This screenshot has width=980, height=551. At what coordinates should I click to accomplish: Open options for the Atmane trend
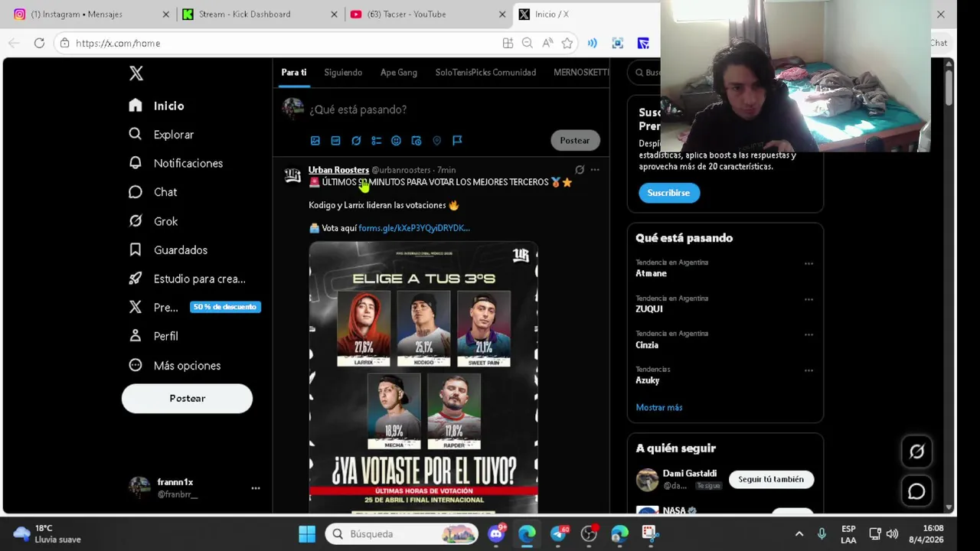tap(808, 263)
